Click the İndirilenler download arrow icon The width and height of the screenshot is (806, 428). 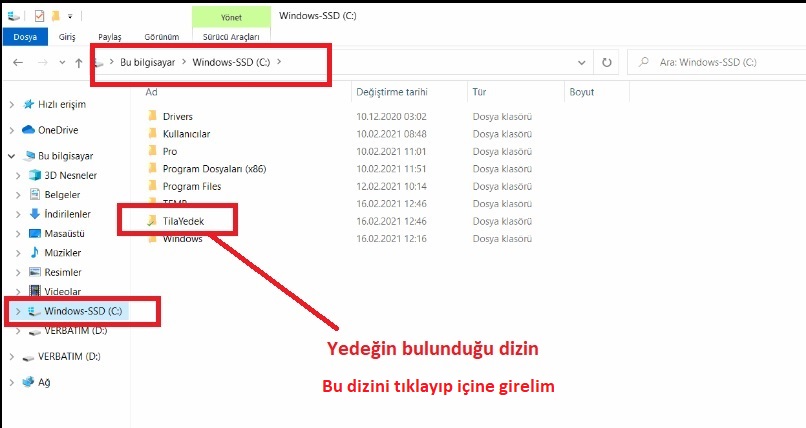click(35, 214)
